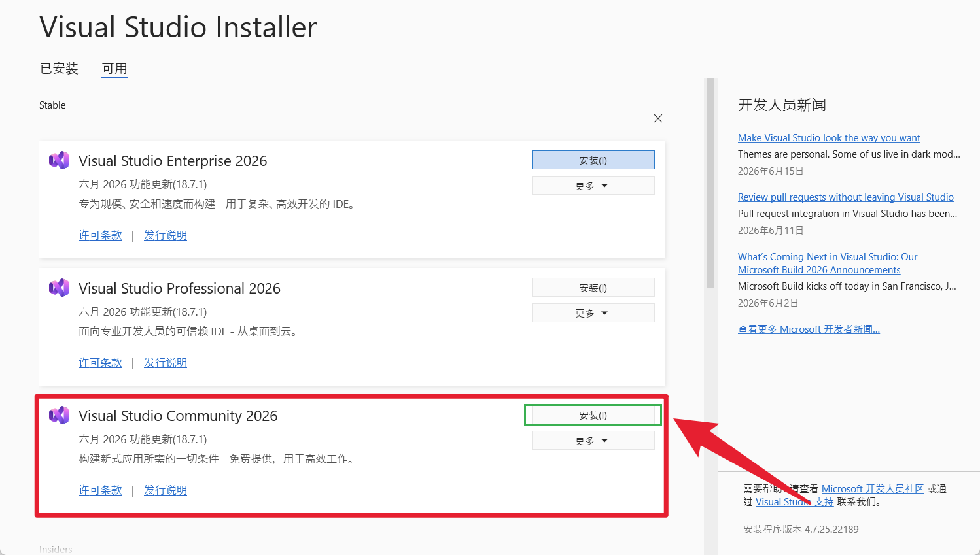This screenshot has width=980, height=555.
Task: Switch to the 已安装 tab
Action: [x=59, y=69]
